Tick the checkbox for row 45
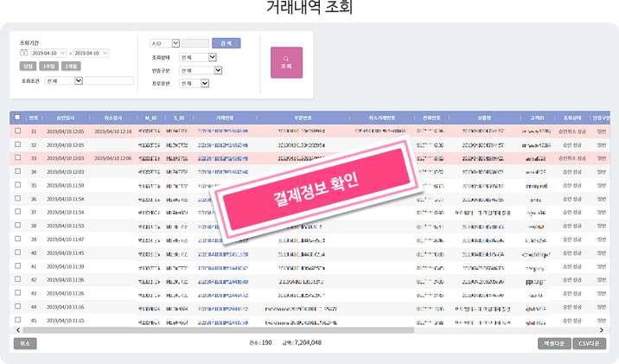 click(x=18, y=320)
